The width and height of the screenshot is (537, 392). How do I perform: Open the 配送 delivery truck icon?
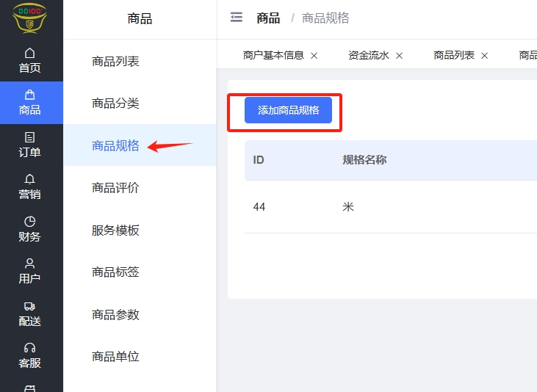pos(30,306)
